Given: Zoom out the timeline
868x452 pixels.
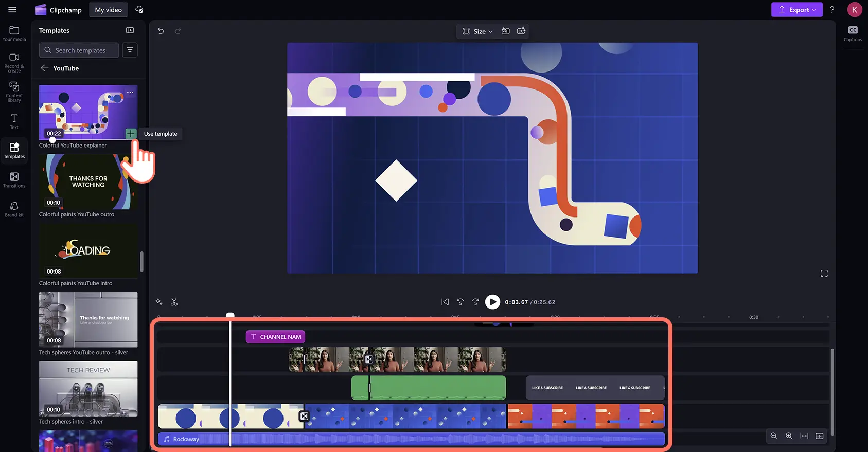Looking at the screenshot, I should [x=774, y=436].
